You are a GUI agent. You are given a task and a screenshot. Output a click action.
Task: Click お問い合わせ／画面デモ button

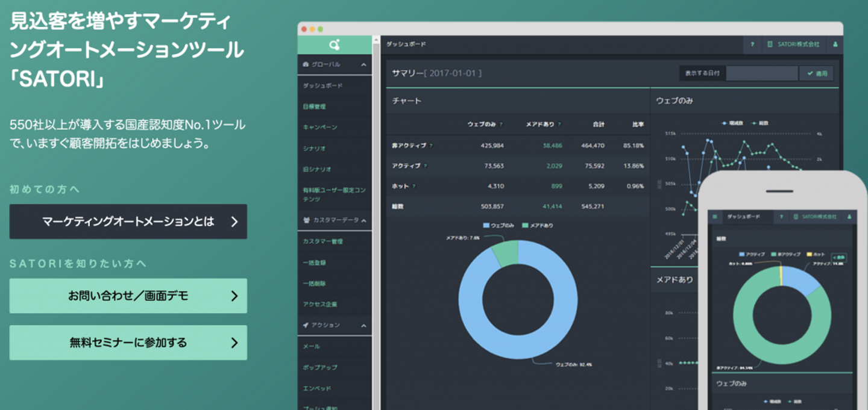coord(128,296)
